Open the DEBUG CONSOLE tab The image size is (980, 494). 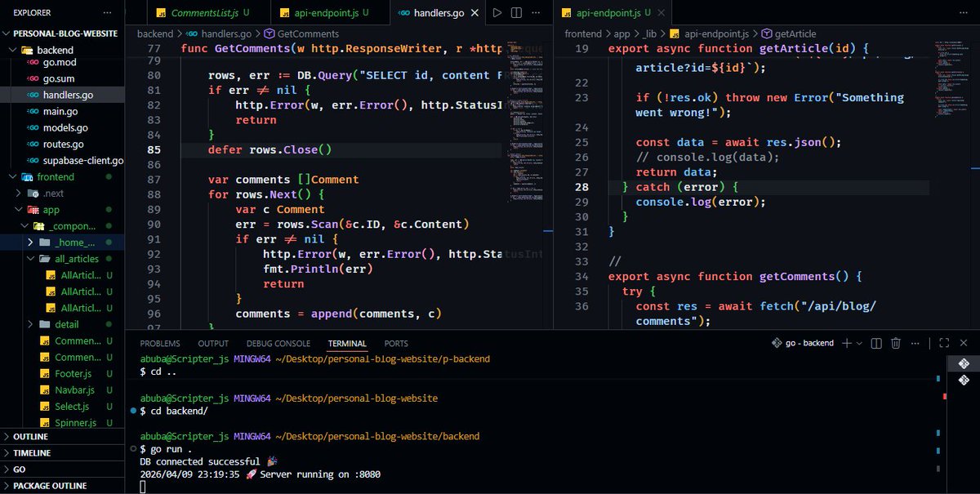278,343
